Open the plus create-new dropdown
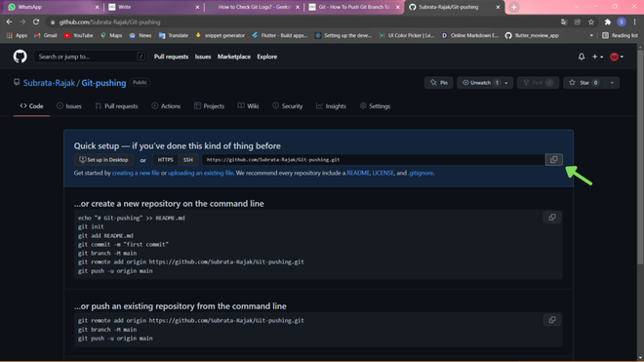Image resolution: width=644 pixels, height=362 pixels. click(597, 57)
